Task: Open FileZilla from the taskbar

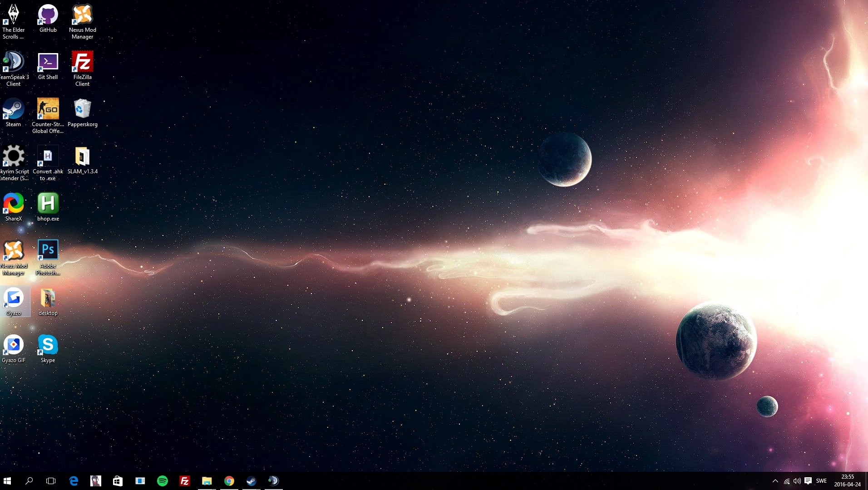Action: tap(185, 481)
